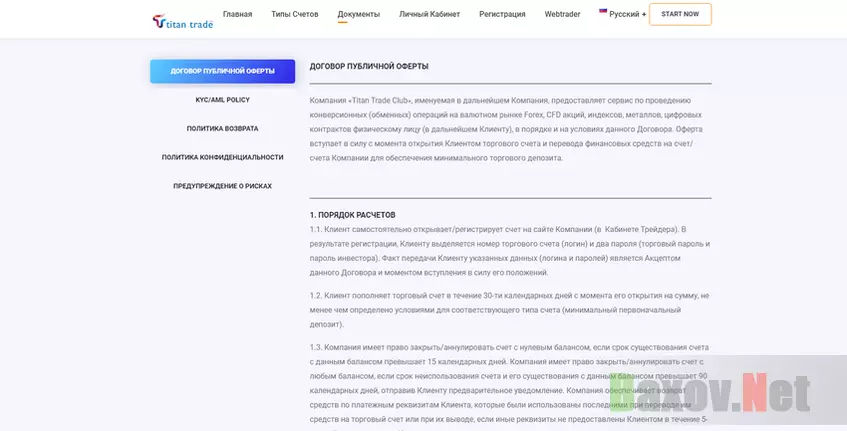Screen dimensions: 847x431
Task: Click the paragraph starting with 1.3. Компания имеет право
Action: pyautogui.click(x=509, y=386)
